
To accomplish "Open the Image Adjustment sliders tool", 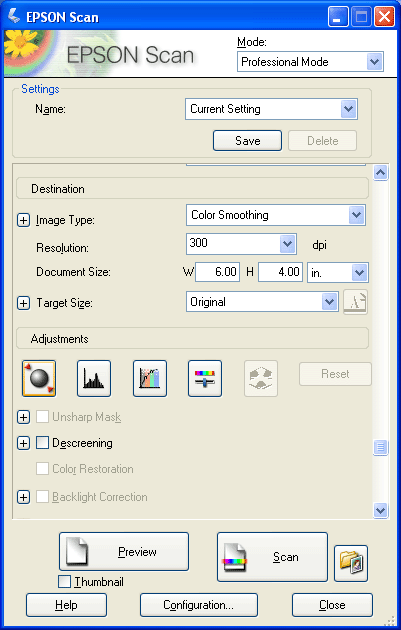I will [205, 378].
